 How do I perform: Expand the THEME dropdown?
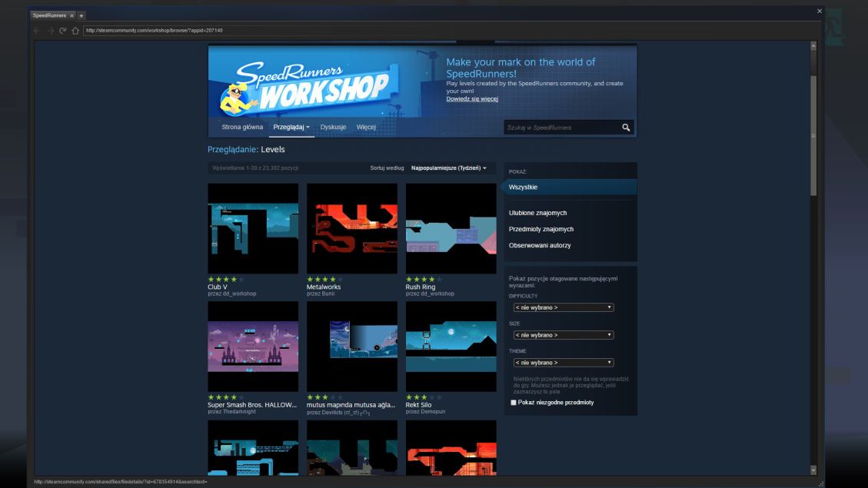[x=564, y=363]
